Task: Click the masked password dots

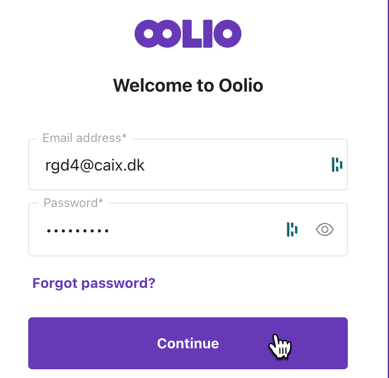Action: [78, 231]
